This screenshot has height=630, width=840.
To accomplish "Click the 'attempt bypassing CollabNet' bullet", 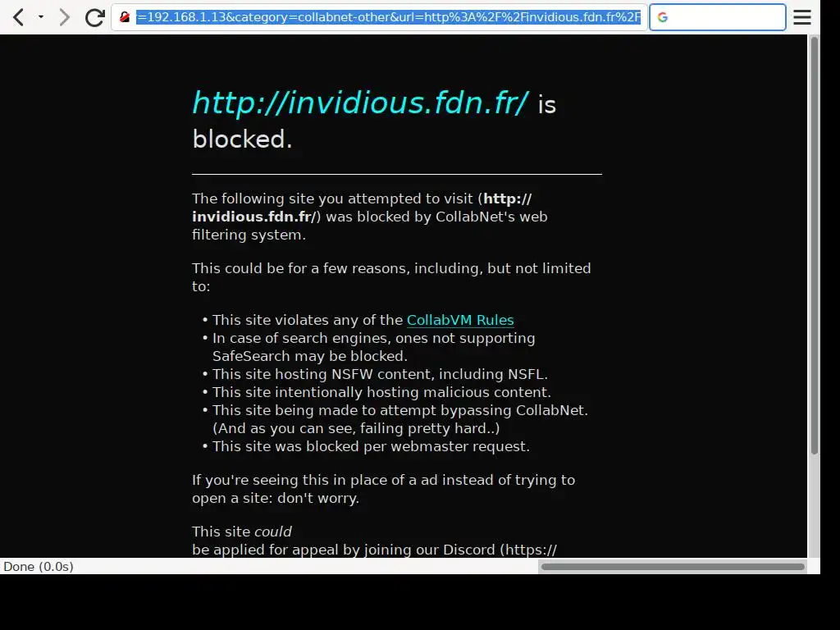I will coord(400,419).
